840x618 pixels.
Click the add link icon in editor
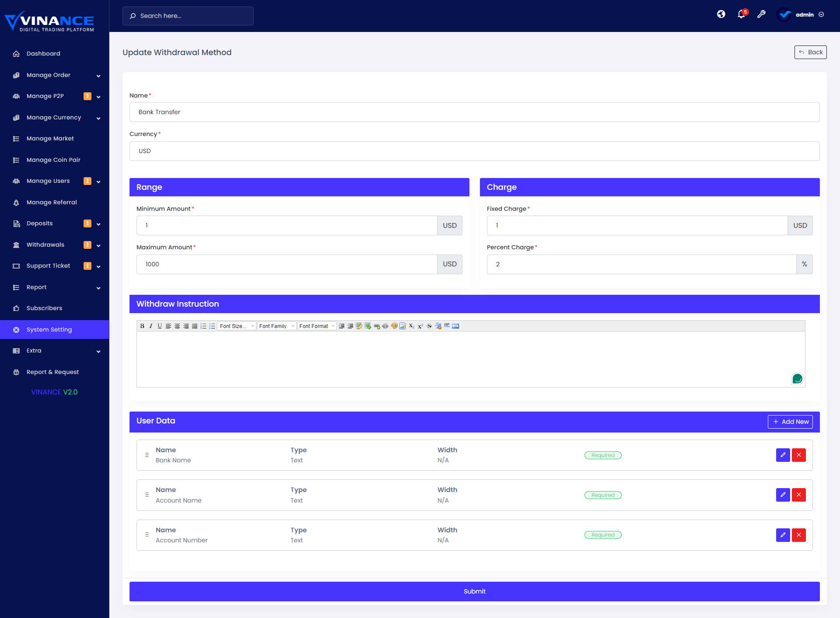pyautogui.click(x=377, y=326)
